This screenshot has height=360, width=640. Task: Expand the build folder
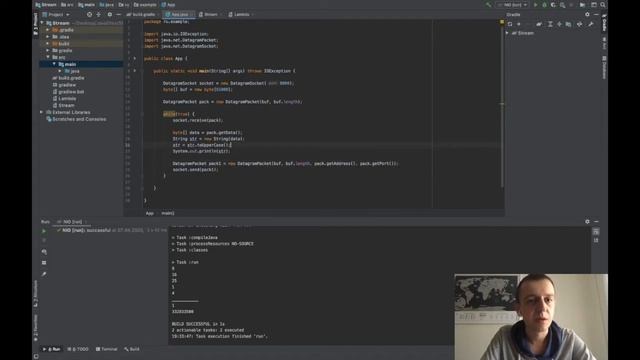[x=48, y=44]
